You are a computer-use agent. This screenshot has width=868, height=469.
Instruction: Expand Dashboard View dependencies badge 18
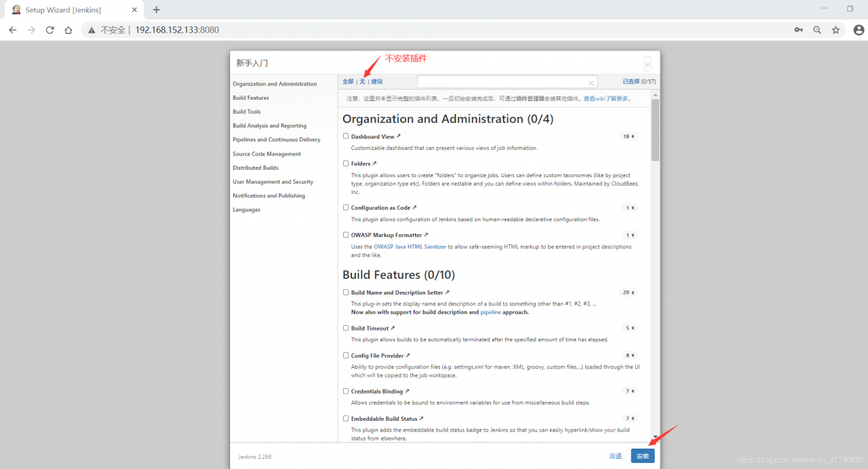(x=629, y=136)
